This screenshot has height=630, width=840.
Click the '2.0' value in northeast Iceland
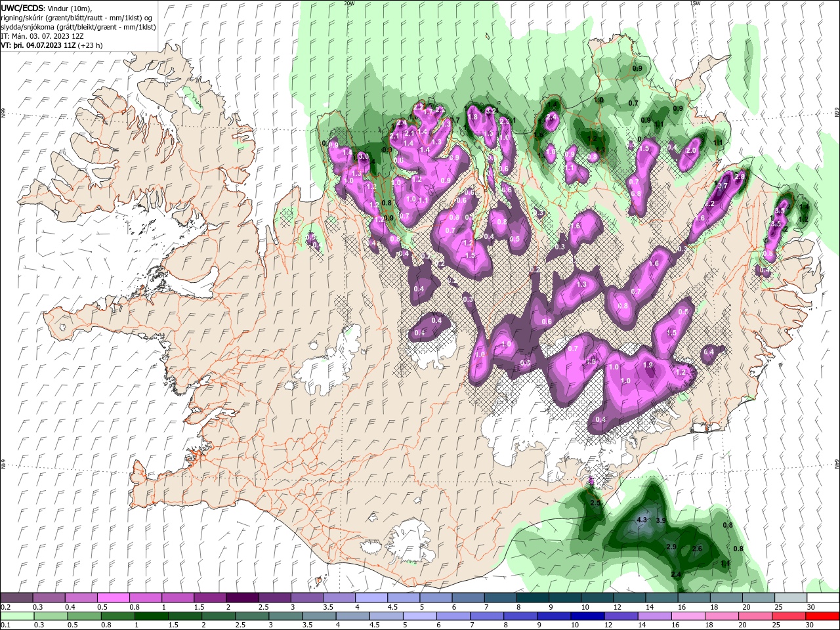[x=690, y=150]
